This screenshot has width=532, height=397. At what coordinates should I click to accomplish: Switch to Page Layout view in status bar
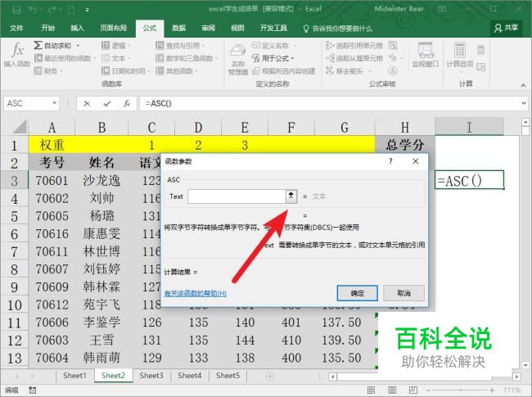tap(392, 390)
